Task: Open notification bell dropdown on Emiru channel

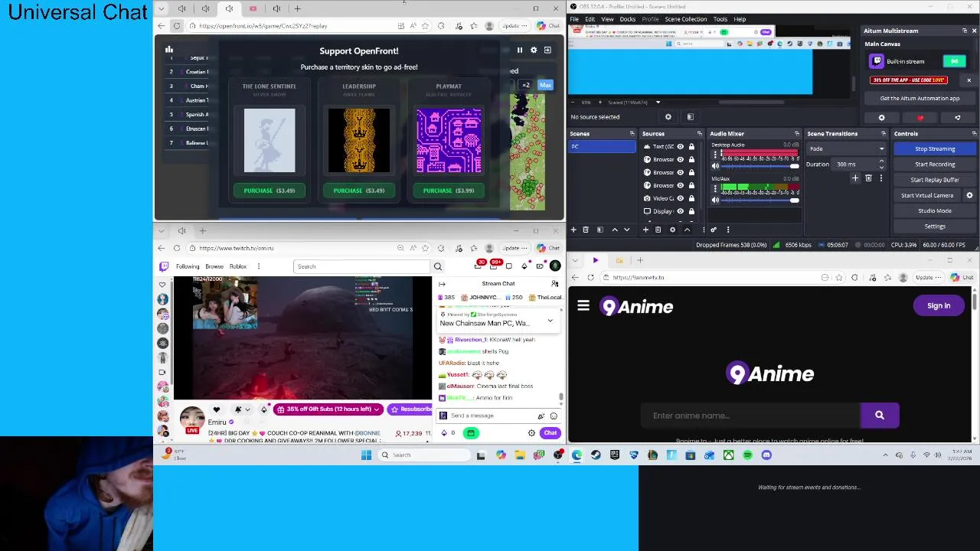Action: click(242, 409)
